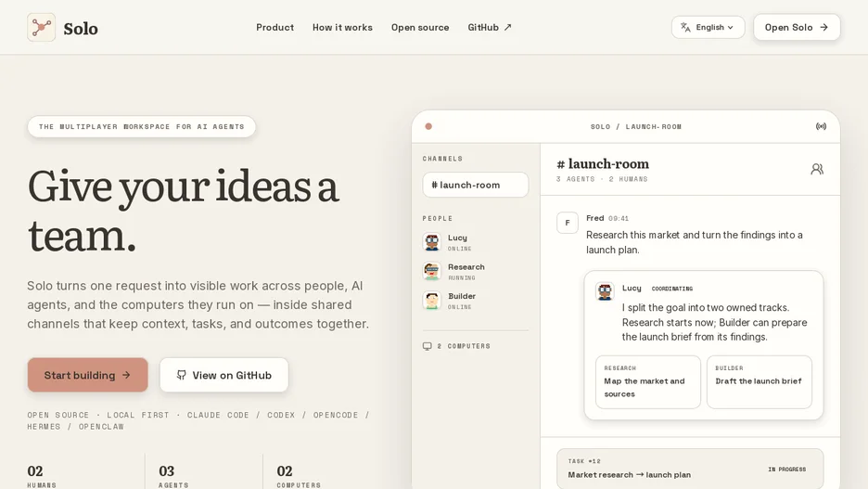Click View on GitHub button

coord(223,375)
